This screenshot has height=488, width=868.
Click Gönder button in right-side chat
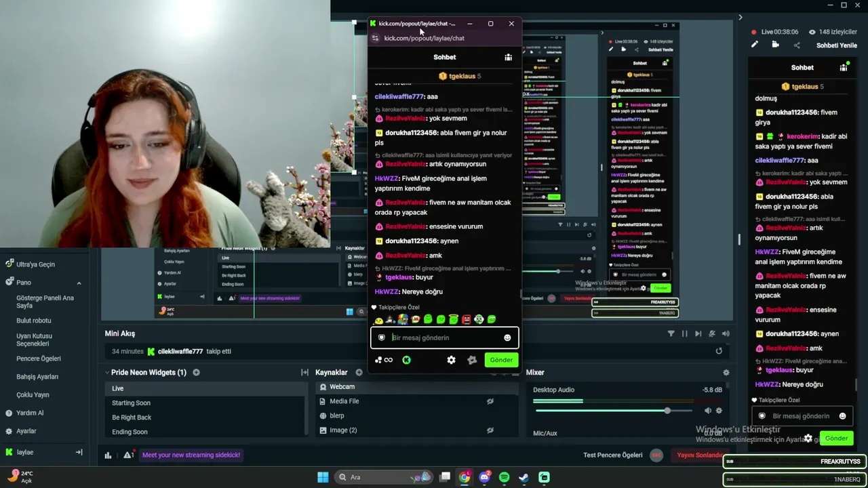tap(836, 438)
